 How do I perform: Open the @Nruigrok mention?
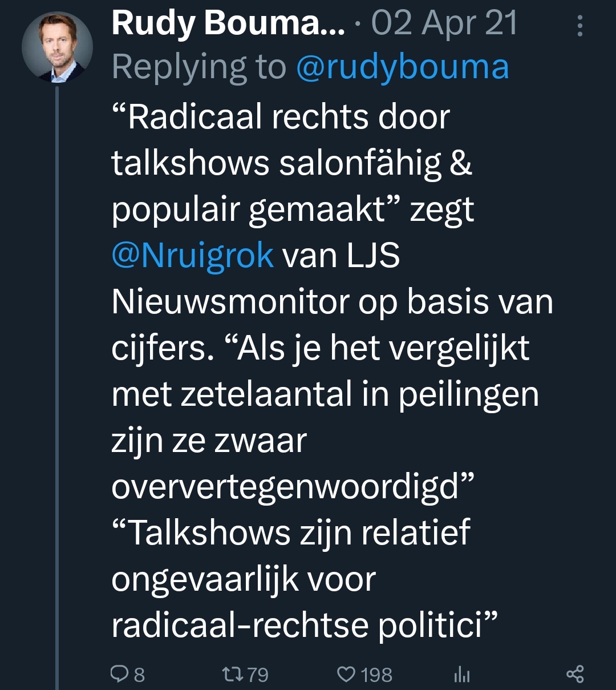tap(193, 255)
